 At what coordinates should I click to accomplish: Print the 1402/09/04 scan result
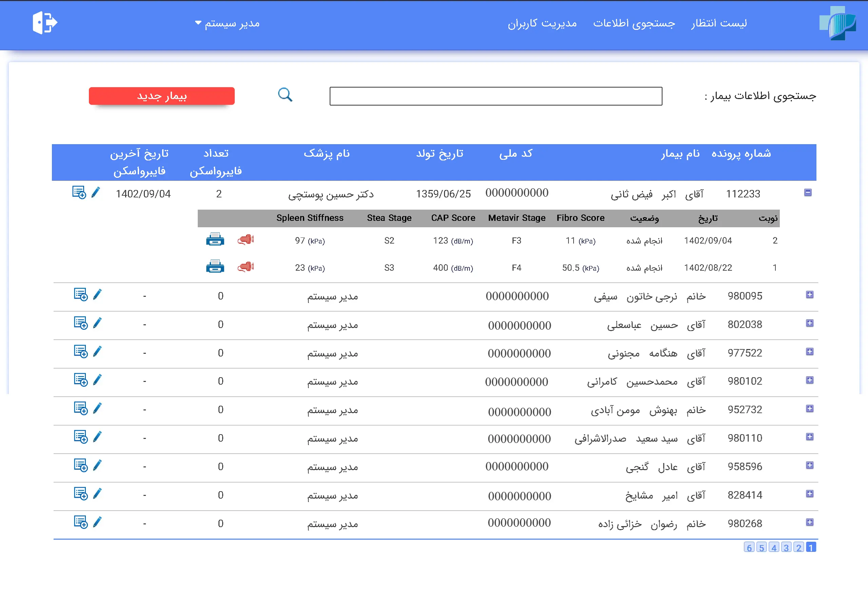[215, 239]
